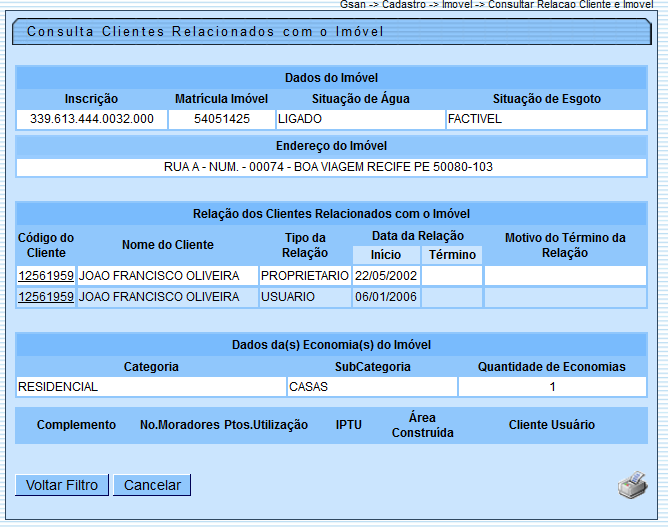The height and width of the screenshot is (527, 668).
Task: Select the Endereço do Imóvel address field
Action: [x=332, y=167]
